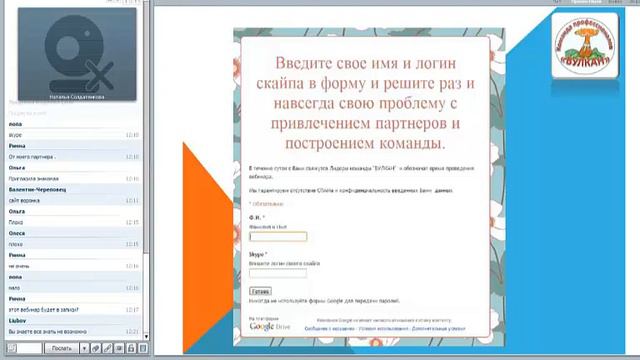Click the Skype login input field
The image size is (640, 360).
pos(278,273)
